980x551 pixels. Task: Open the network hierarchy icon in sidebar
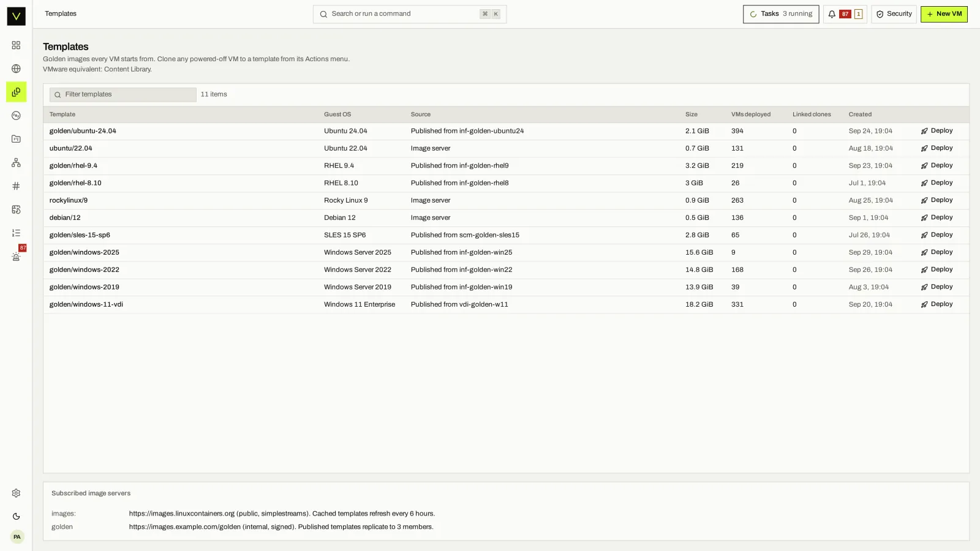tap(16, 163)
